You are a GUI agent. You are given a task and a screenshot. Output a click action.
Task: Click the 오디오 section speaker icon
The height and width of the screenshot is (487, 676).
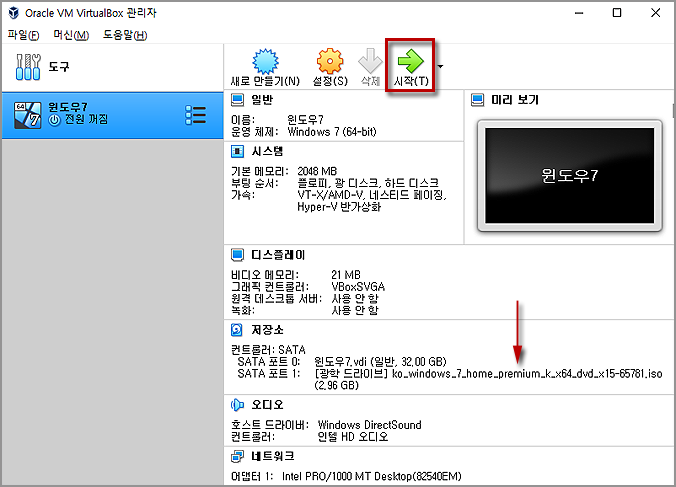[x=237, y=405]
